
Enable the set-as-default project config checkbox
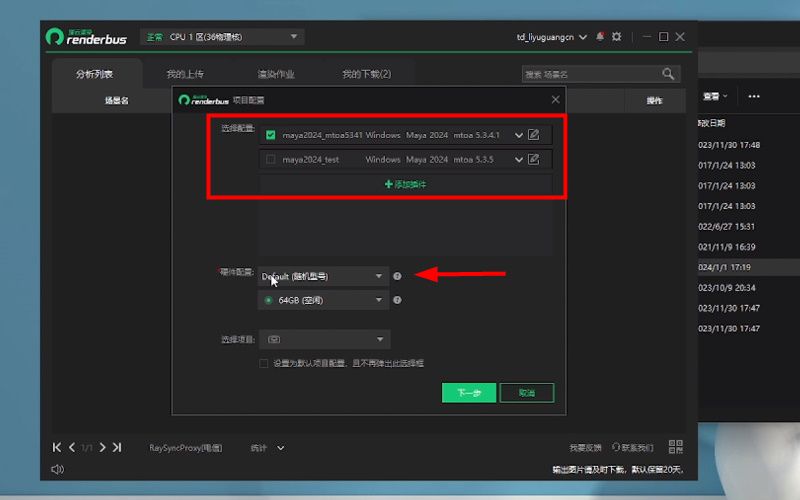(x=264, y=364)
